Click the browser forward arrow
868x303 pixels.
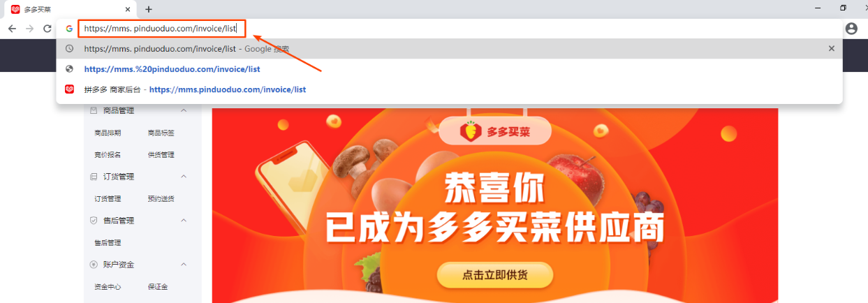(30, 29)
